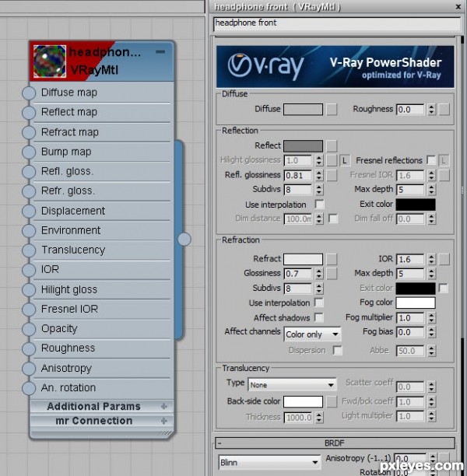This screenshot has width=467, height=476.
Task: Close the headphone front material panel
Action: click(458, 6)
